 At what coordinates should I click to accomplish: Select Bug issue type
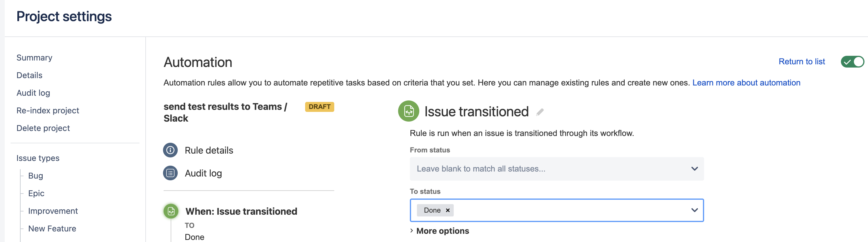pyautogui.click(x=35, y=176)
